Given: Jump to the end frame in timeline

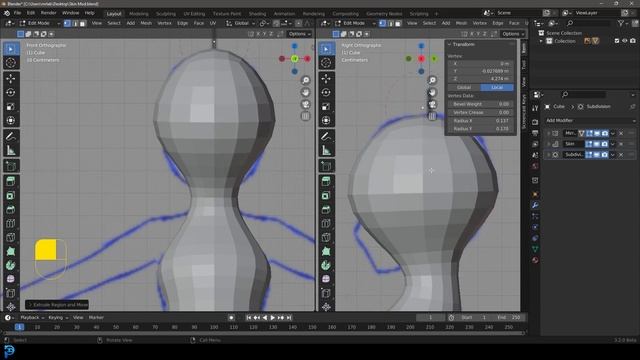Looking at the screenshot, I should pos(289,318).
